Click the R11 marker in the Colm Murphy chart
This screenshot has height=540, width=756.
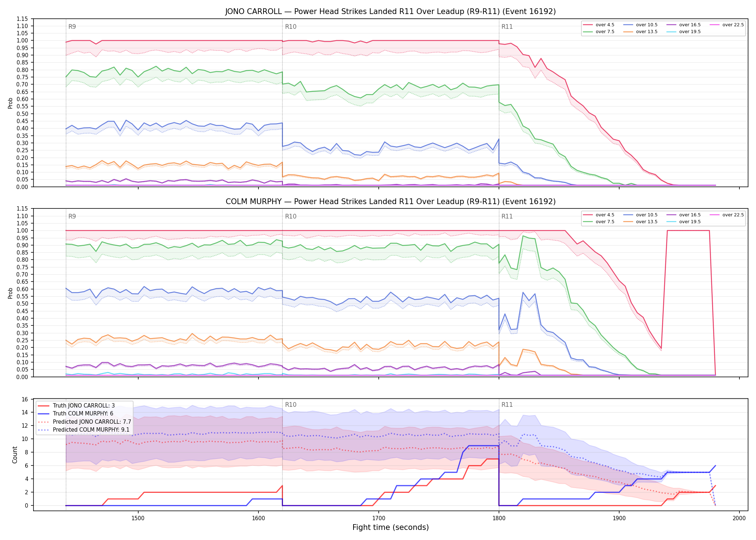click(x=507, y=216)
